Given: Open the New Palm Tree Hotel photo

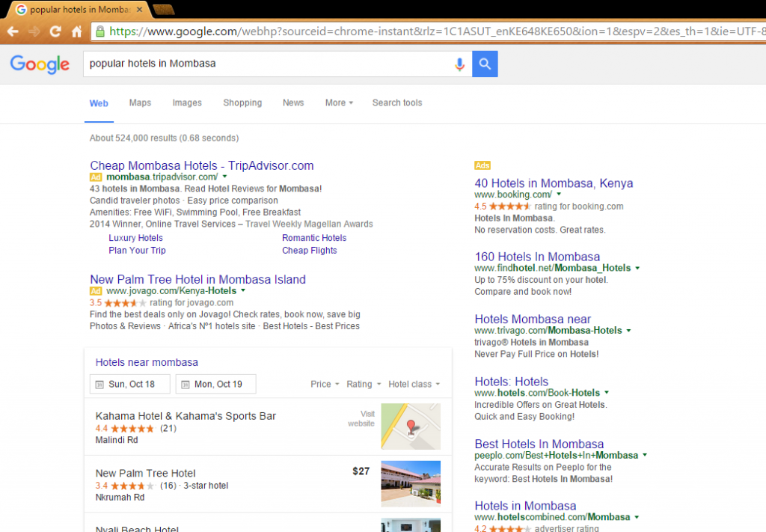Looking at the screenshot, I should pyautogui.click(x=411, y=483).
